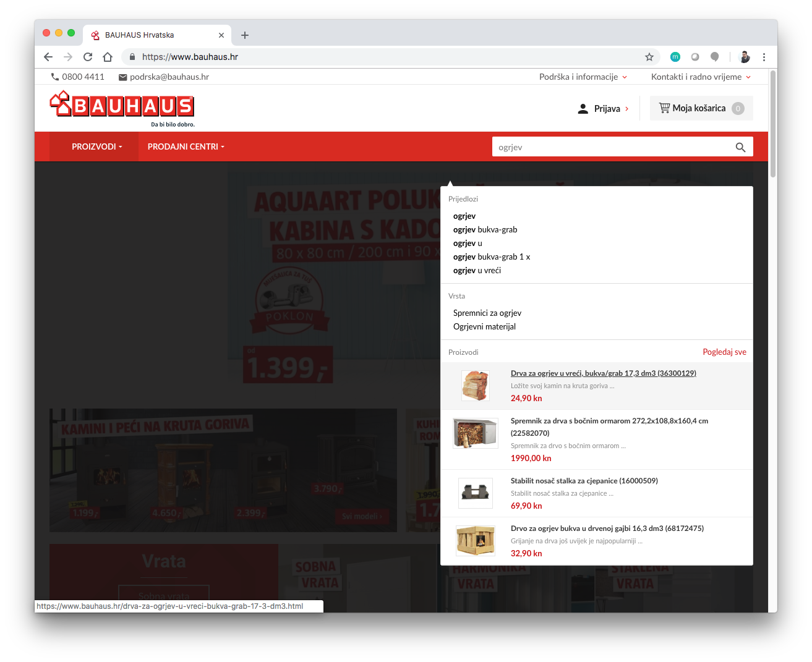Click the shopping cart icon

click(x=664, y=108)
